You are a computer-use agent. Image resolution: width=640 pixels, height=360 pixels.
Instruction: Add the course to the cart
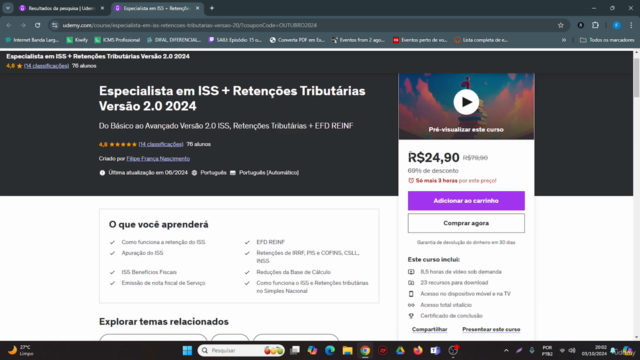[x=466, y=201]
